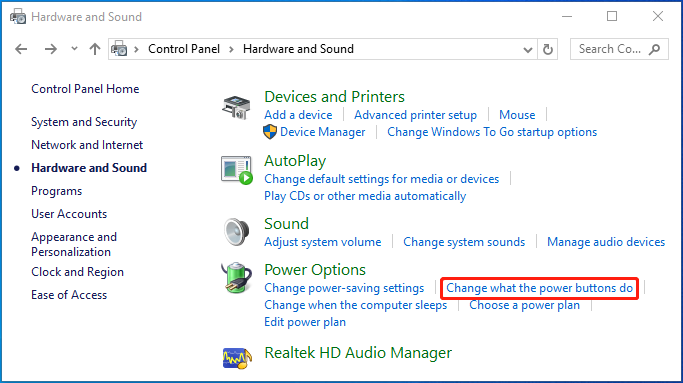This screenshot has width=683, height=383.
Task: Open Ease of Access in the sidebar
Action: click(x=69, y=295)
